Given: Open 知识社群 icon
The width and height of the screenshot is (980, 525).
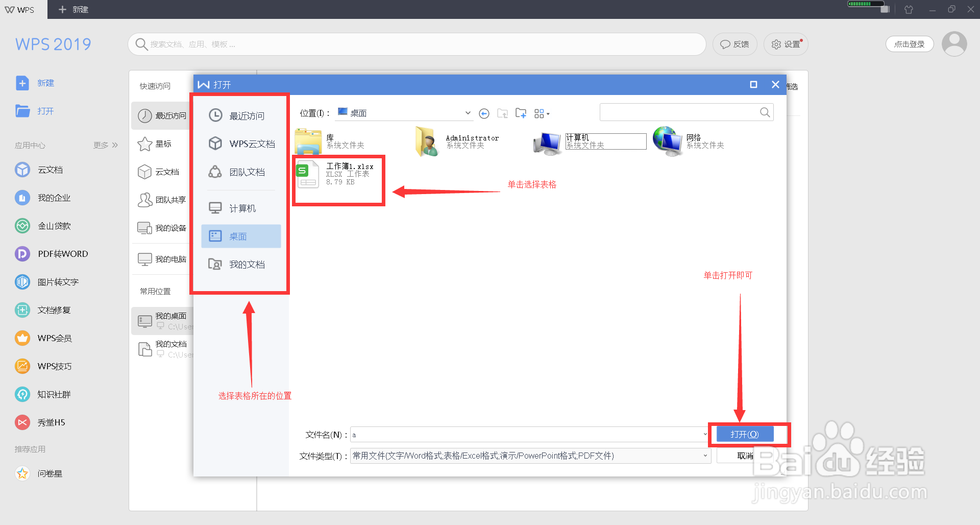Looking at the screenshot, I should coord(22,394).
